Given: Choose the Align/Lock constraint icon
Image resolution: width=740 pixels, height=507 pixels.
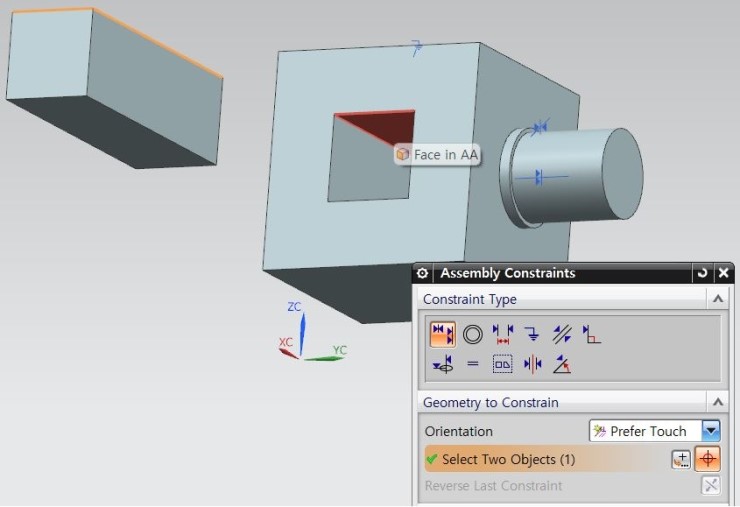Looking at the screenshot, I should click(x=502, y=365).
